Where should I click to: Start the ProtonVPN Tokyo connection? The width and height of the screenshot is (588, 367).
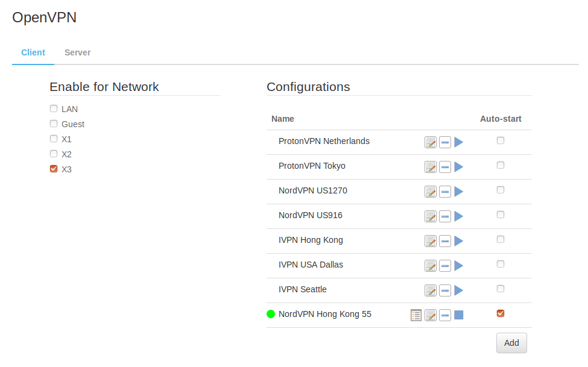click(x=459, y=167)
